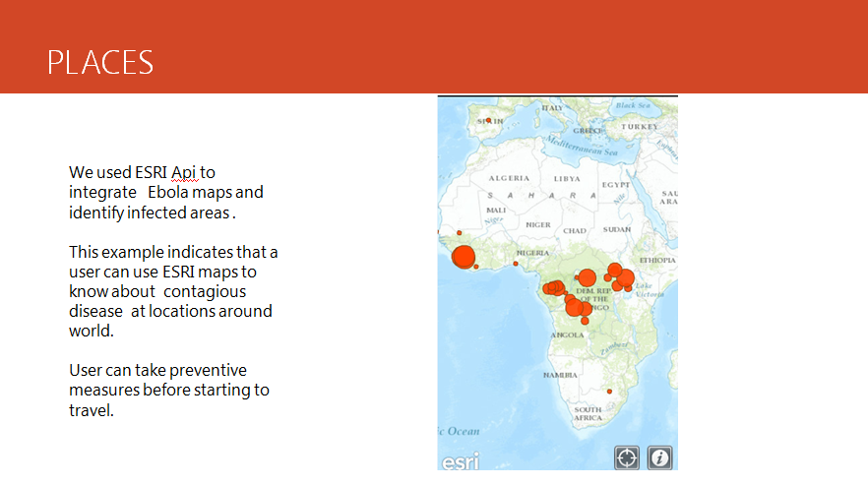Click the ITALY map label
868x486 pixels.
552,108
